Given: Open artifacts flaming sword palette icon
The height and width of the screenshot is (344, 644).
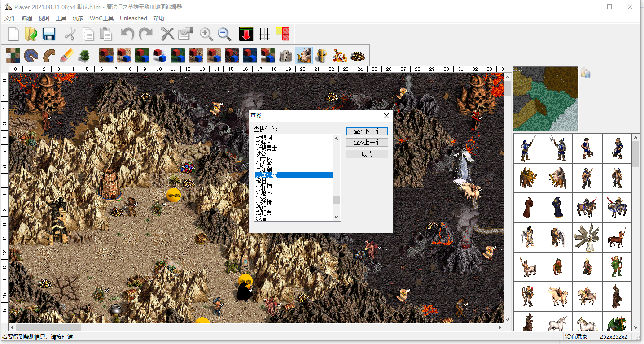Looking at the screenshot, I should [x=340, y=56].
